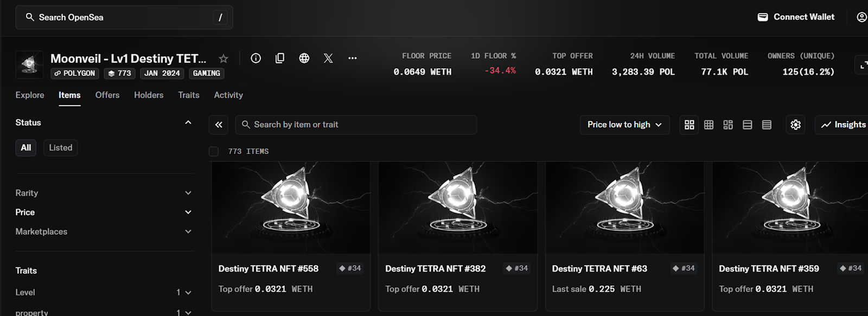
Task: Switch to the Activity tab
Action: click(228, 95)
